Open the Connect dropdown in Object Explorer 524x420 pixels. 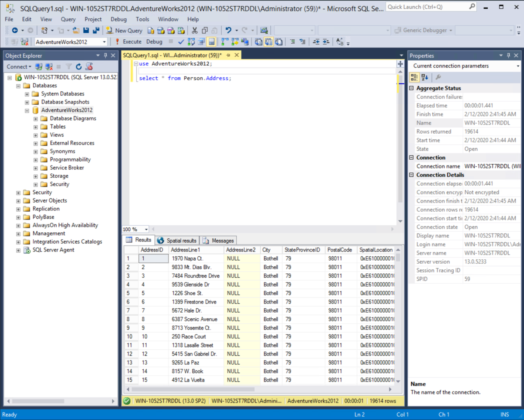pos(19,67)
